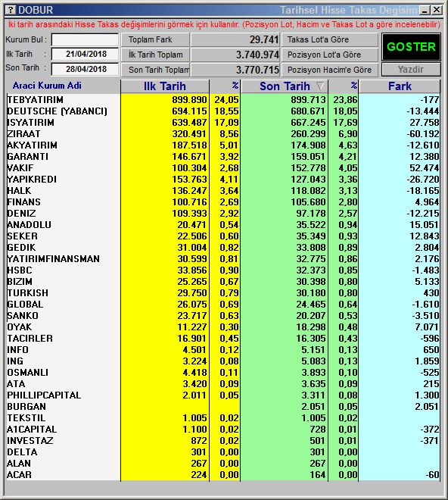
Task: Select the HSBC row name
Action: 20,270
